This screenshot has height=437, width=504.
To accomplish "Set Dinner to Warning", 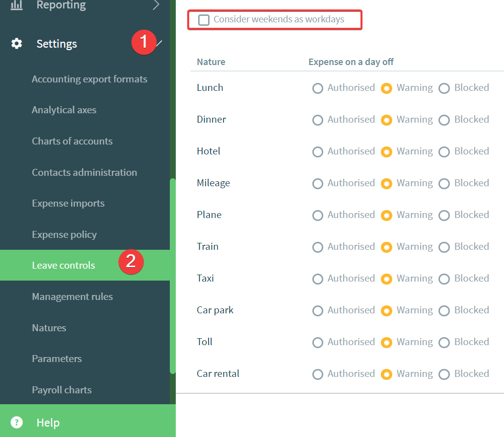I will [x=386, y=120].
